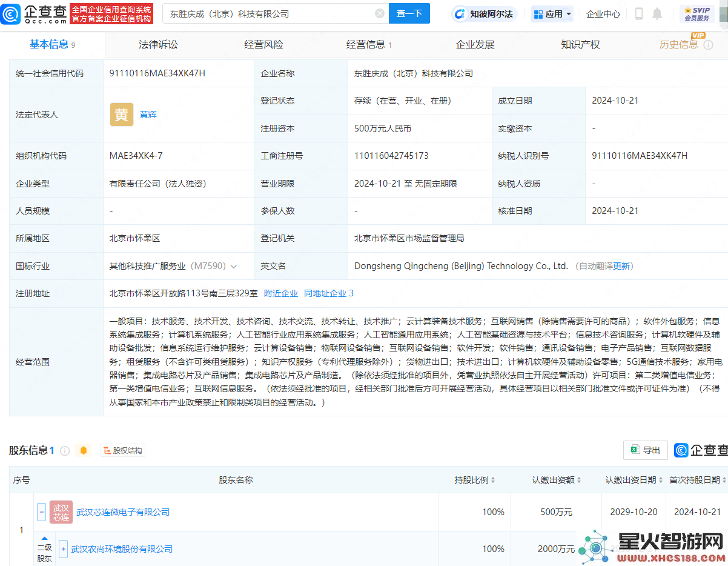The image size is (728, 566).
Task: Select organization code MAE34XK4-7
Action: point(136,156)
